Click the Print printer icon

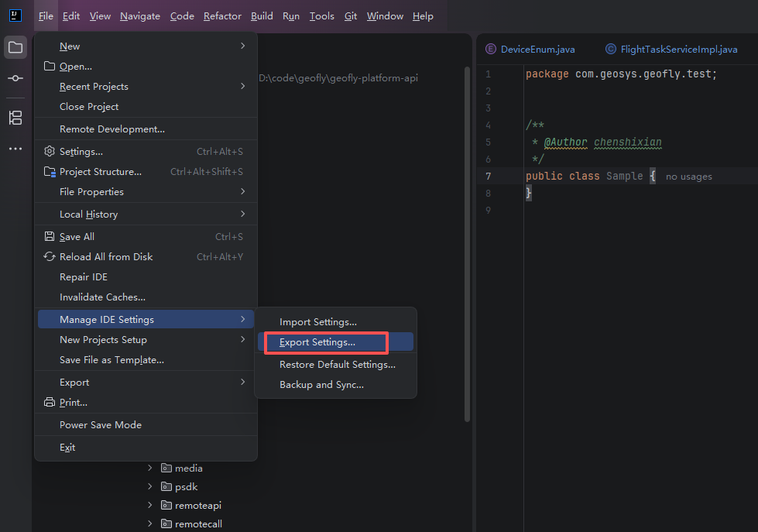(x=50, y=403)
